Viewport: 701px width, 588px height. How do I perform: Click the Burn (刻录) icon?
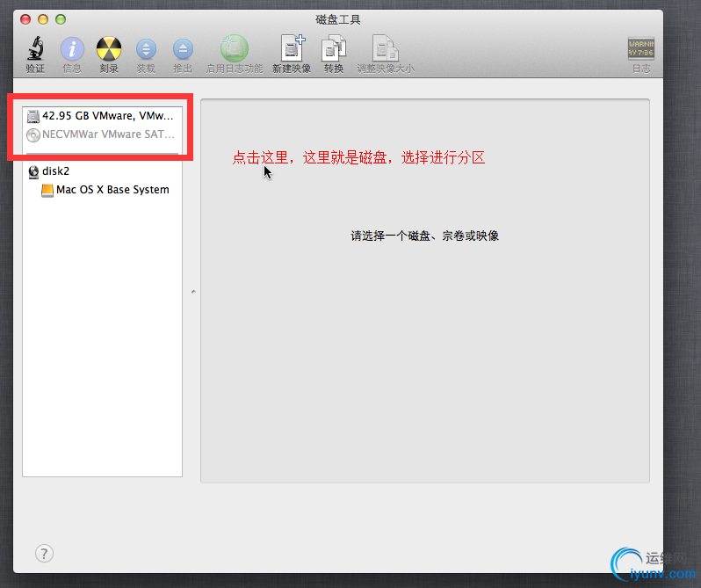pyautogui.click(x=109, y=48)
